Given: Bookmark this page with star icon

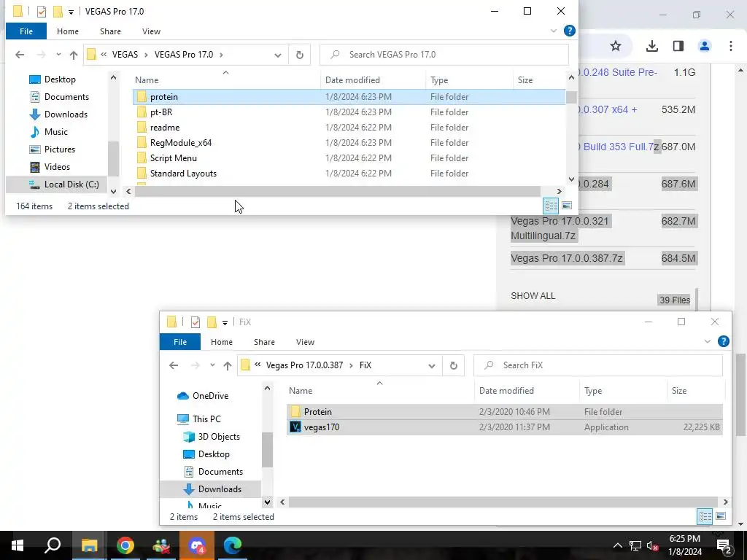Looking at the screenshot, I should [616, 46].
